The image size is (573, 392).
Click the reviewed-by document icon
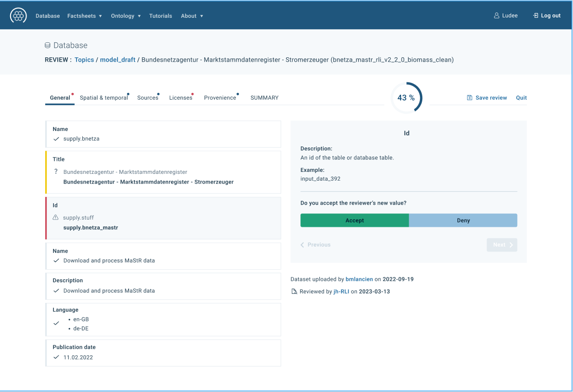(294, 291)
